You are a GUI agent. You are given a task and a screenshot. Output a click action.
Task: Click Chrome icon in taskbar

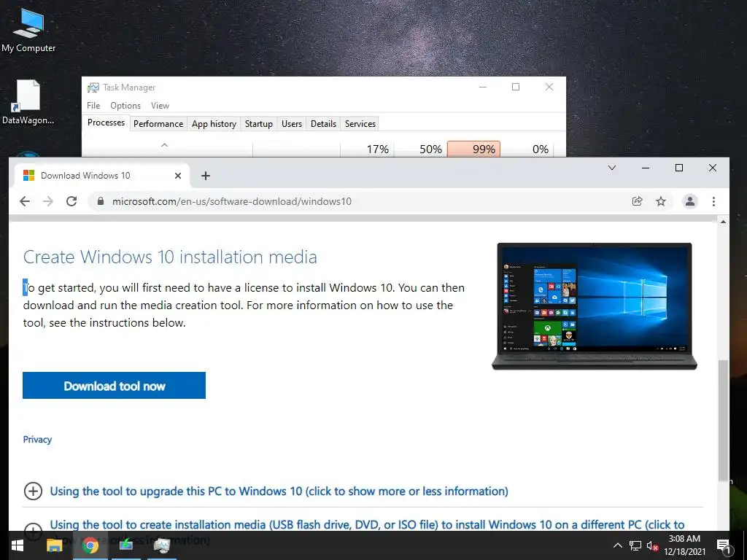(90, 545)
